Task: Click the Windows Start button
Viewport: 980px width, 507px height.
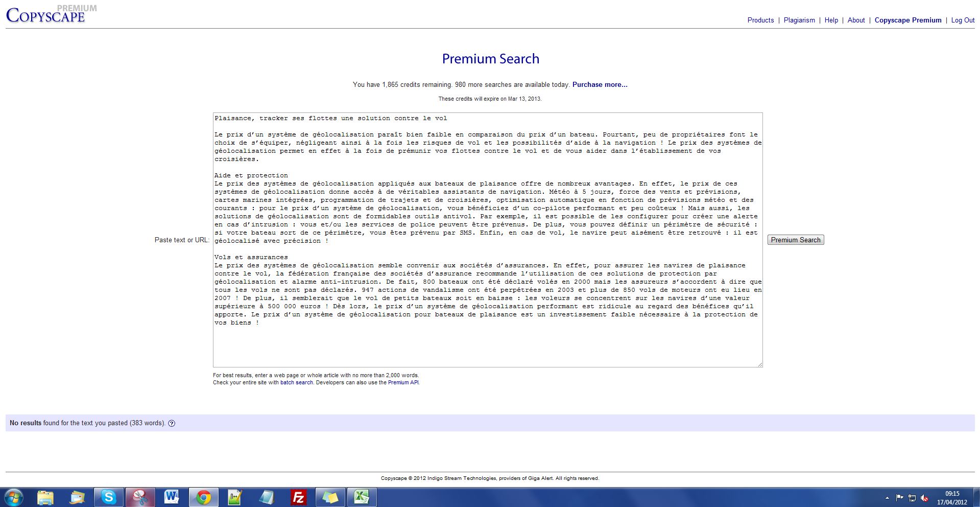Action: click(14, 497)
